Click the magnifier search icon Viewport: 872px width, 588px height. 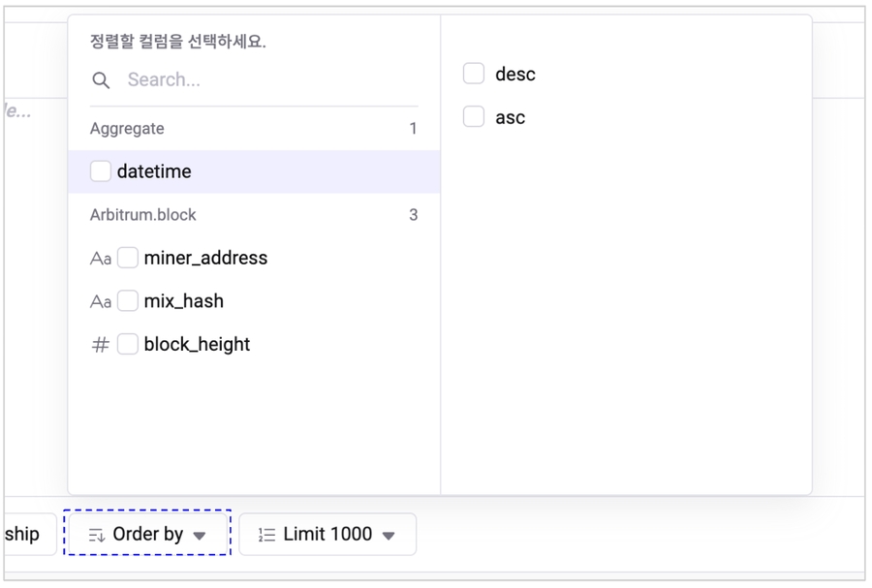pos(101,80)
